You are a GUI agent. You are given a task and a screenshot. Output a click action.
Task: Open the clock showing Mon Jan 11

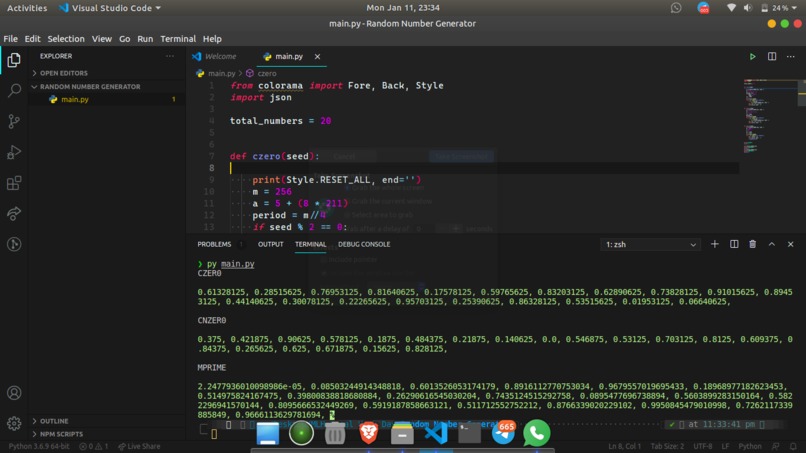pyautogui.click(x=402, y=8)
